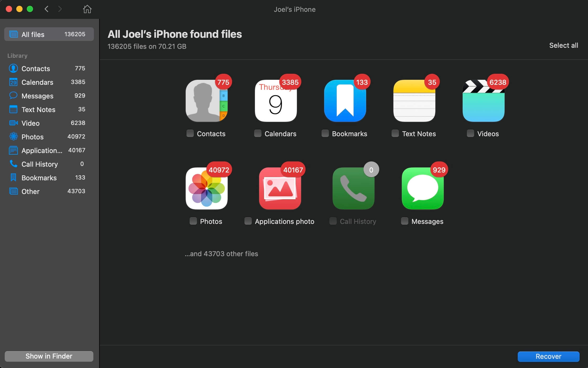Click the '...and 43703 other files' text
Viewport: 588px width, 368px height.
coord(221,254)
